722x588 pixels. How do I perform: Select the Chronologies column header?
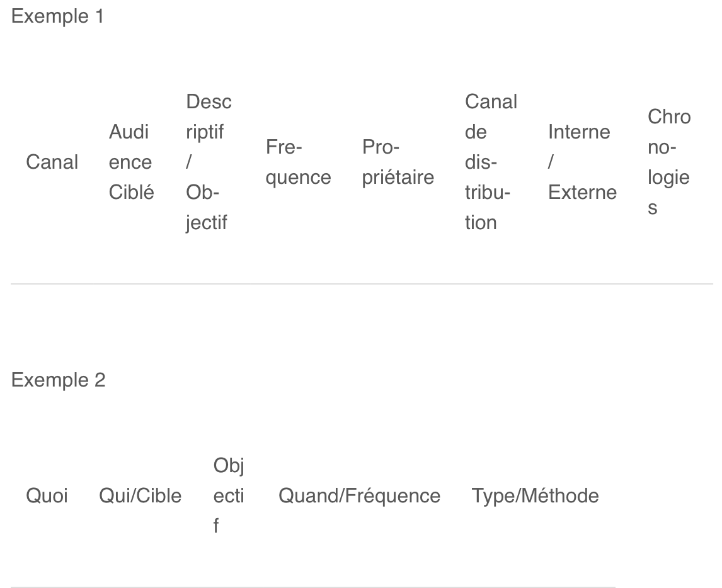tap(669, 162)
